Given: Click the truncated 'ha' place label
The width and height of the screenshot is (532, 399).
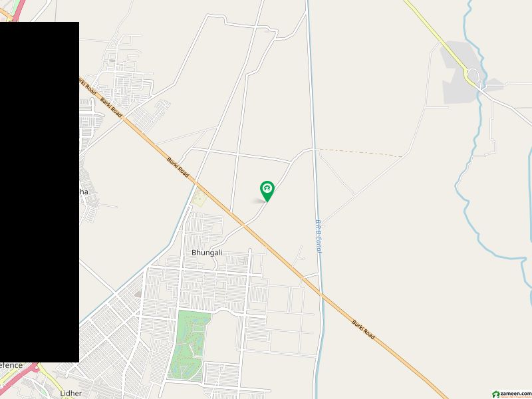Looking at the screenshot, I should 84,192.
